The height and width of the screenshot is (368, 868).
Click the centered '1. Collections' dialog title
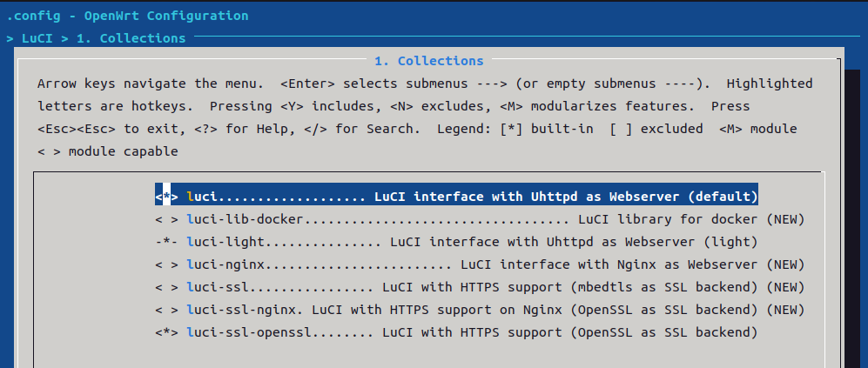(429, 61)
